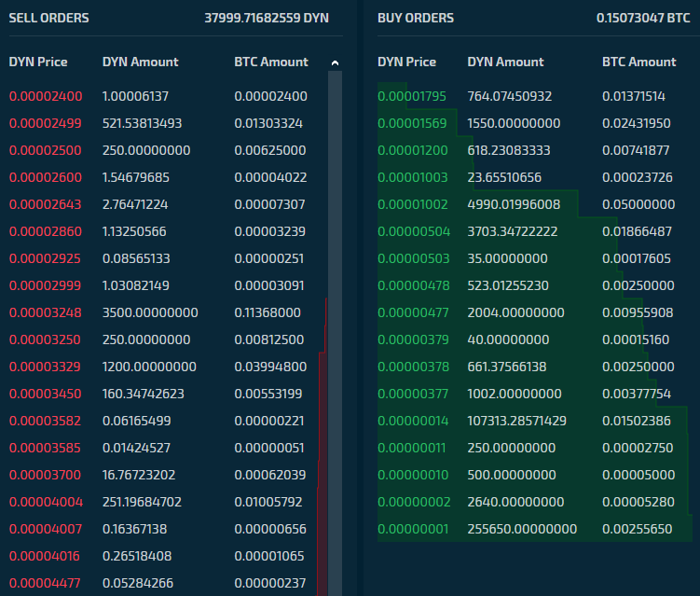700x596 pixels.
Task: Select sell price 0.00003700
Action: pos(46,475)
